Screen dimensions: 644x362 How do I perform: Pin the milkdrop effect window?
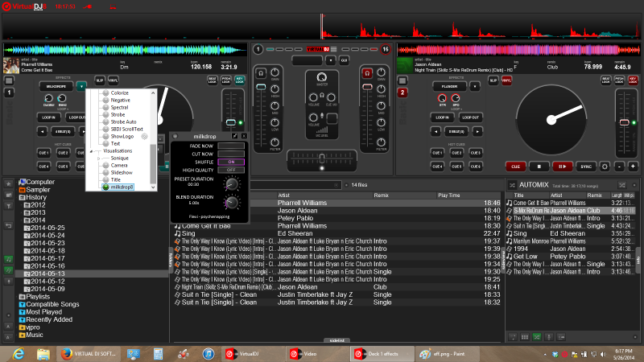[x=234, y=136]
